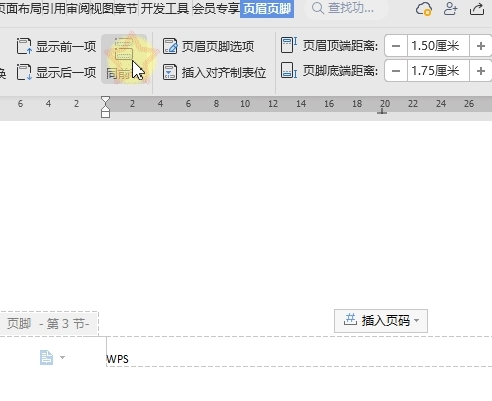Select the Header Footer (页眉页脚) tab

(x=267, y=9)
